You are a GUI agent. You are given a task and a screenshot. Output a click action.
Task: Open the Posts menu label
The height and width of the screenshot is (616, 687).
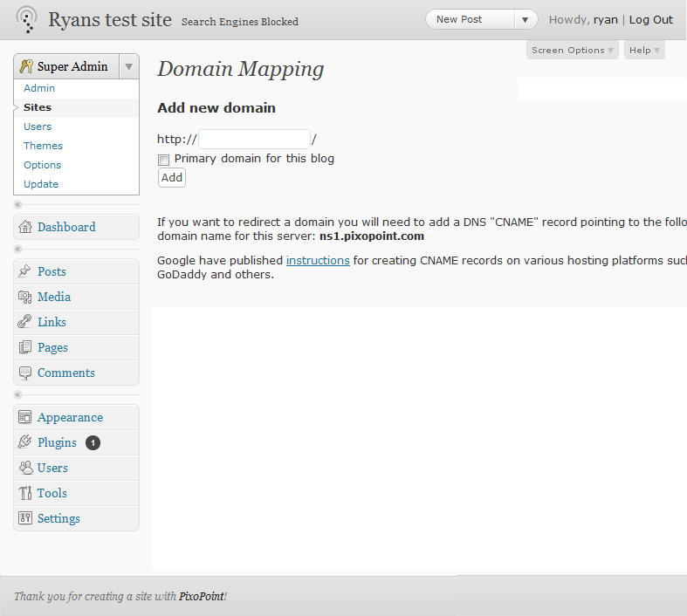pos(52,271)
